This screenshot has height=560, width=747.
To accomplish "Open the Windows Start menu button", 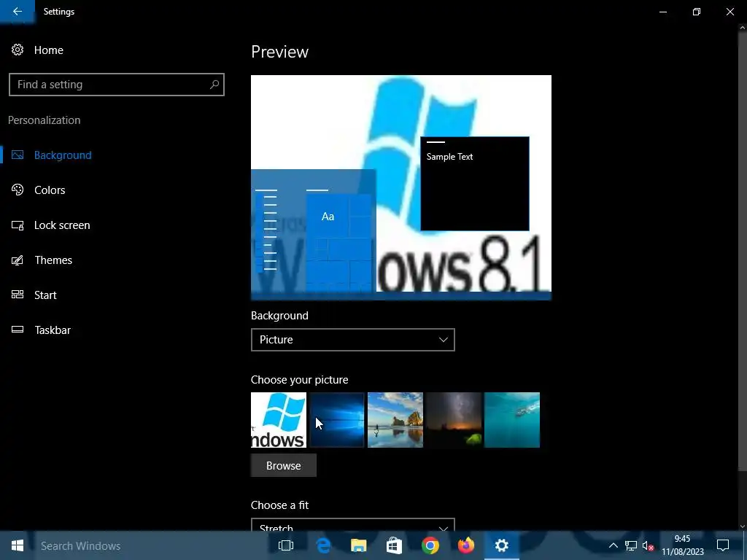I will pos(18,545).
